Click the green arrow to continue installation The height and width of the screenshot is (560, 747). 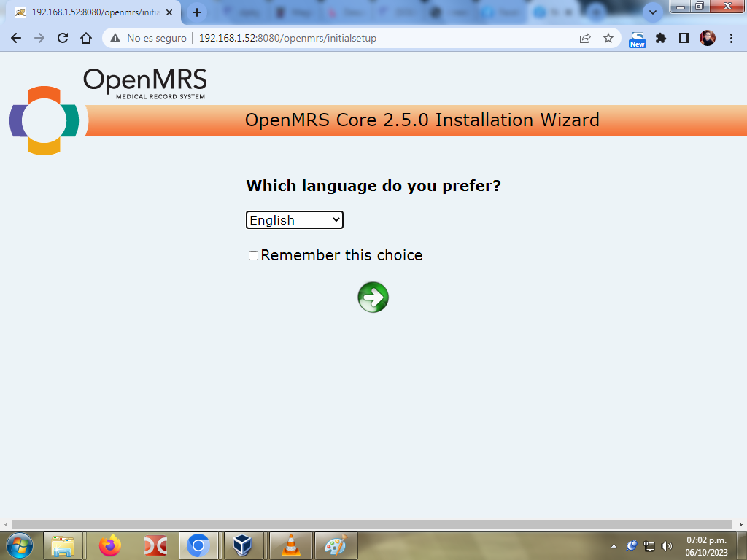(373, 297)
